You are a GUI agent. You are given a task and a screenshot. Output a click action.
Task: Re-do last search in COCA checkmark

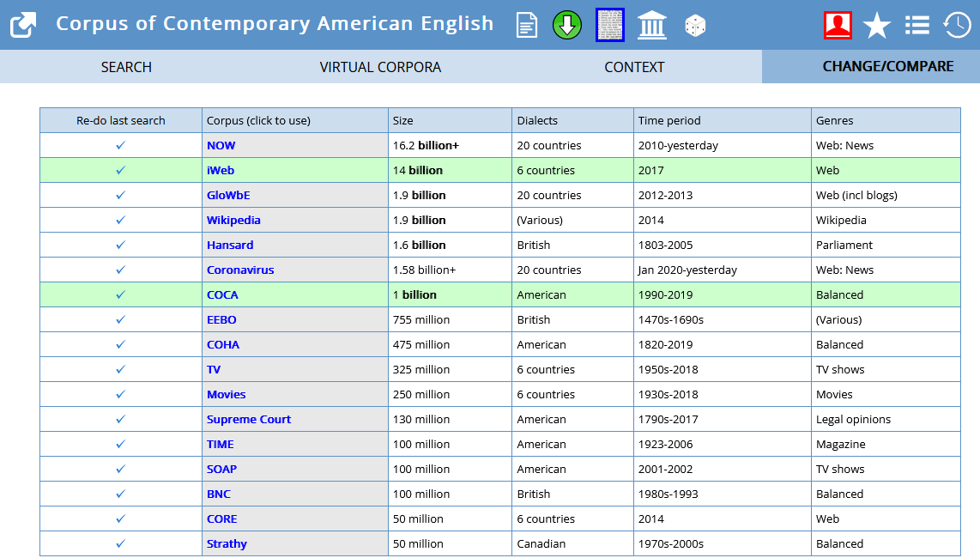[121, 294]
